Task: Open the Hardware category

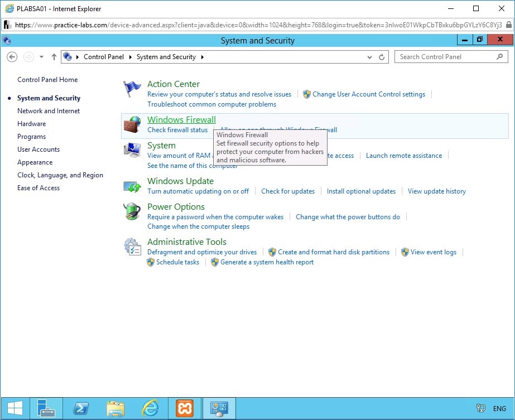Action: [32, 124]
